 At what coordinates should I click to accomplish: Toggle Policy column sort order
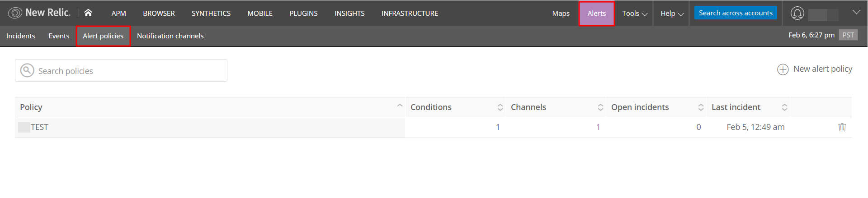coord(400,106)
